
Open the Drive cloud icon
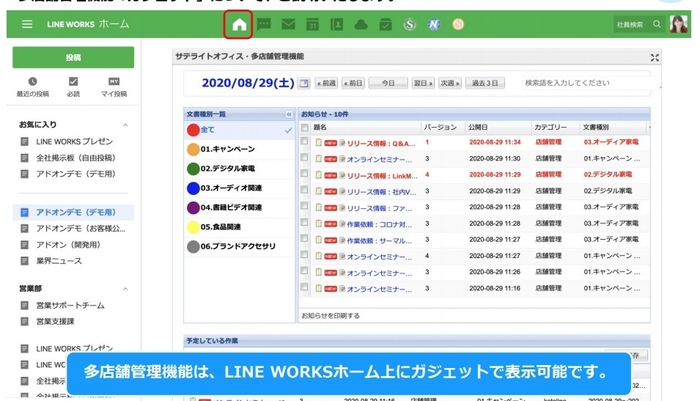[x=361, y=25]
